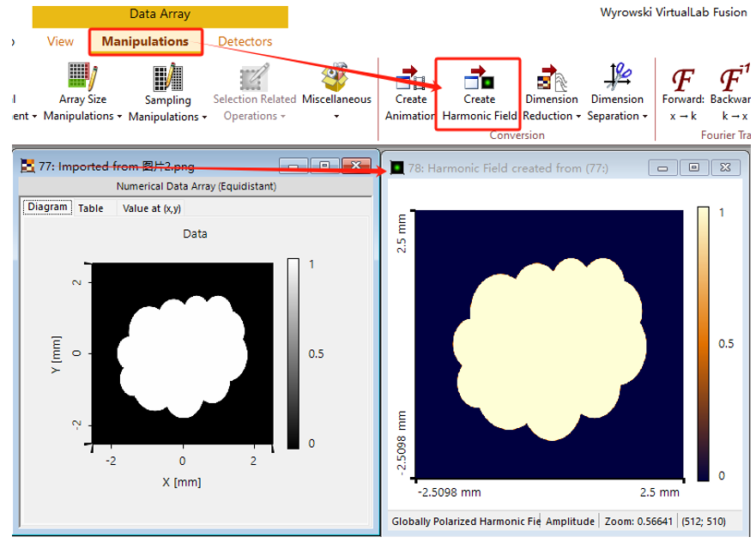Open the View ribbon tab
Image resolution: width=756 pixels, height=543 pixels.
[60, 41]
